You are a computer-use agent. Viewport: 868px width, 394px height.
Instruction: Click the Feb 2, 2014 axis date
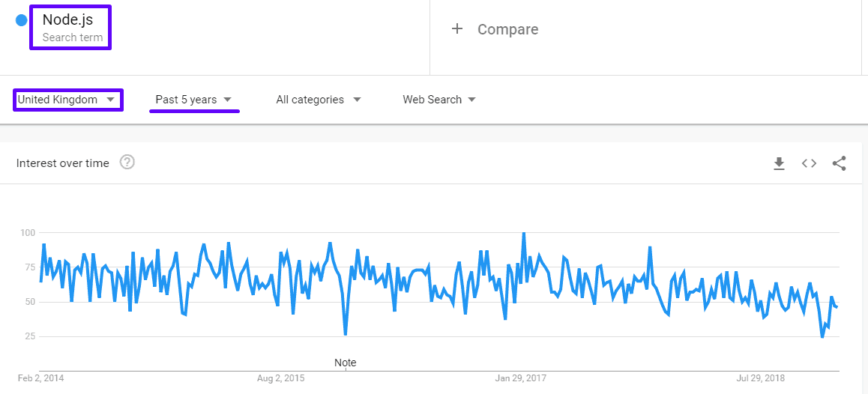coord(41,378)
